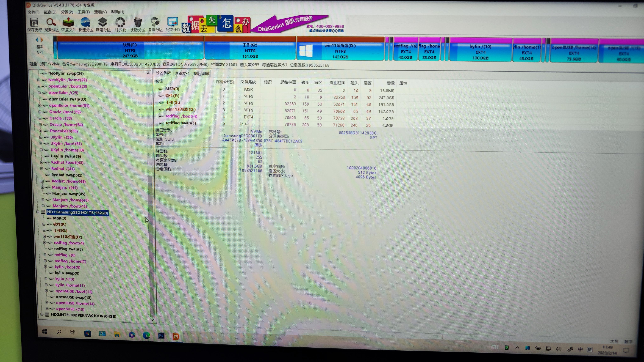The width and height of the screenshot is (644, 362).
Task: Switch to the Sector Editor (扇区编辑) tab
Action: pos(202,74)
